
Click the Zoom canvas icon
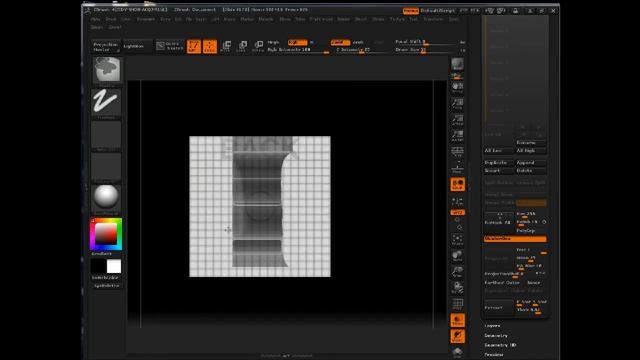point(458,104)
